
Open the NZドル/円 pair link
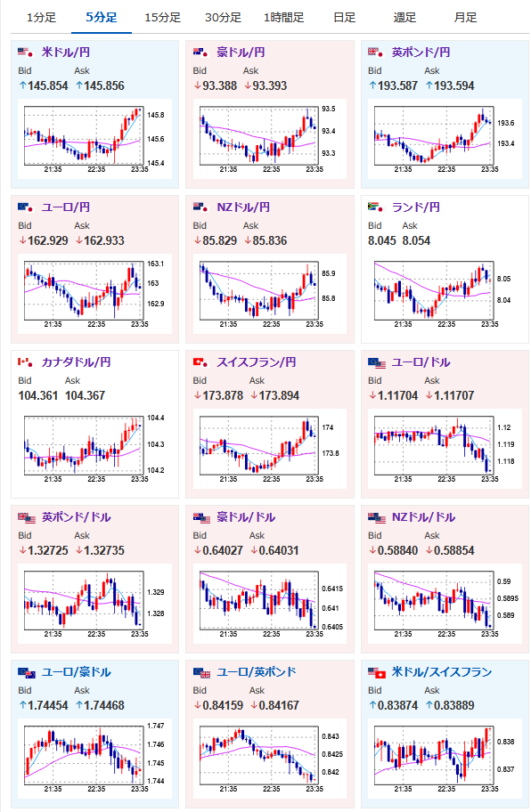click(x=243, y=207)
